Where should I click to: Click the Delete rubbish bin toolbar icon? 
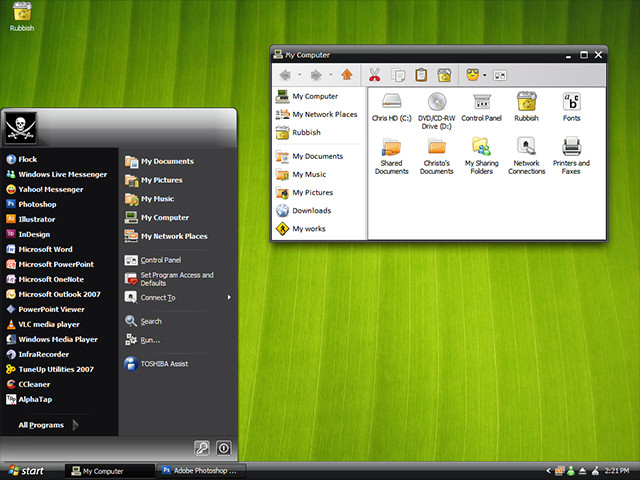coord(444,75)
